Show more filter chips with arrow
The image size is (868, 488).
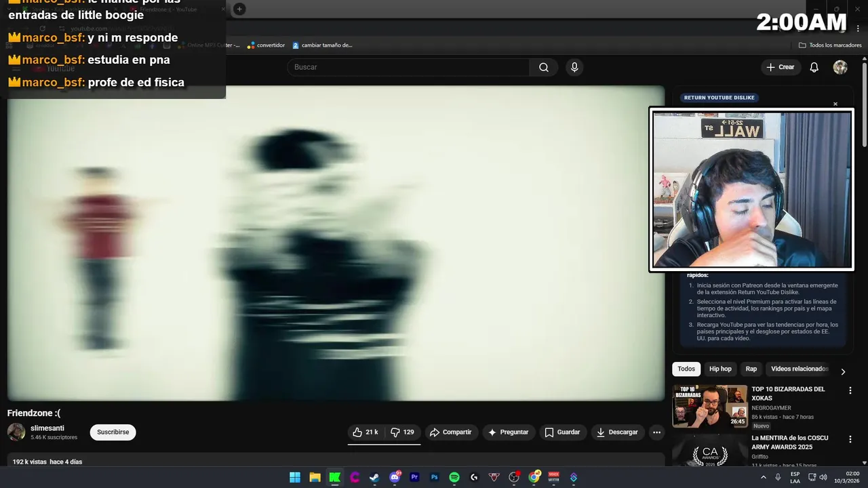click(x=843, y=371)
